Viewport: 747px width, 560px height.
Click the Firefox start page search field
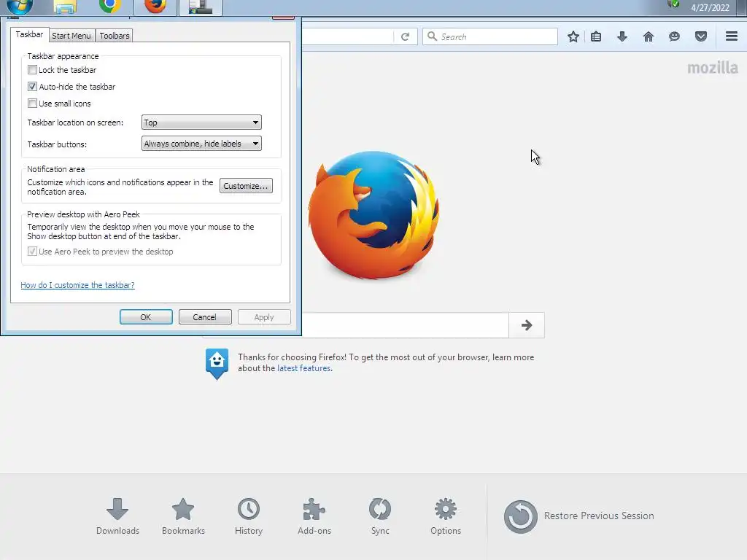[405, 325]
